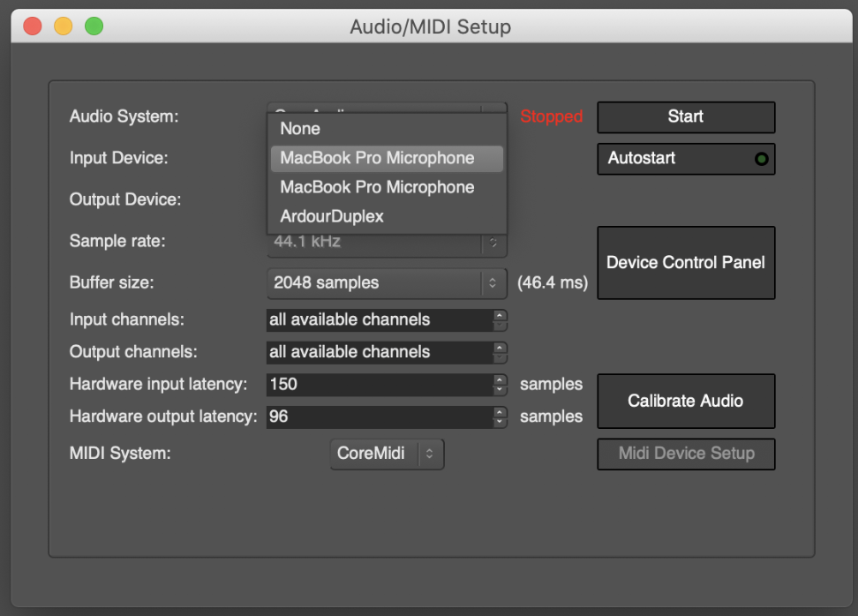Focus the Hardware input latency field
Image resolution: width=858 pixels, height=616 pixels.
click(380, 385)
